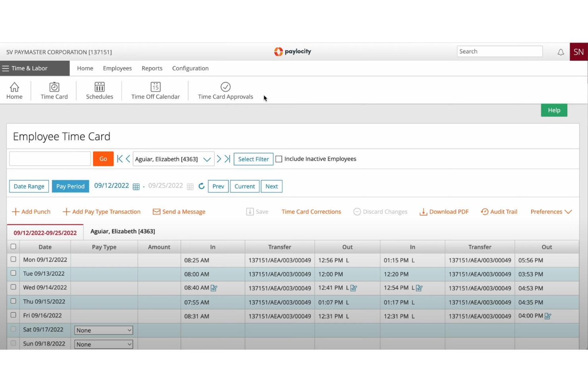Screen dimensions: 588x392
Task: Toggle select-all checkbox in table header
Action: pos(13,247)
